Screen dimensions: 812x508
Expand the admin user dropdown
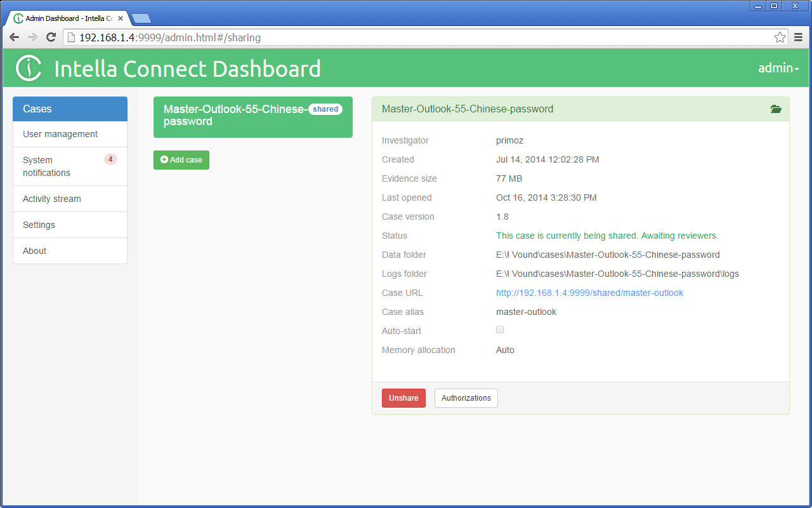(x=778, y=69)
